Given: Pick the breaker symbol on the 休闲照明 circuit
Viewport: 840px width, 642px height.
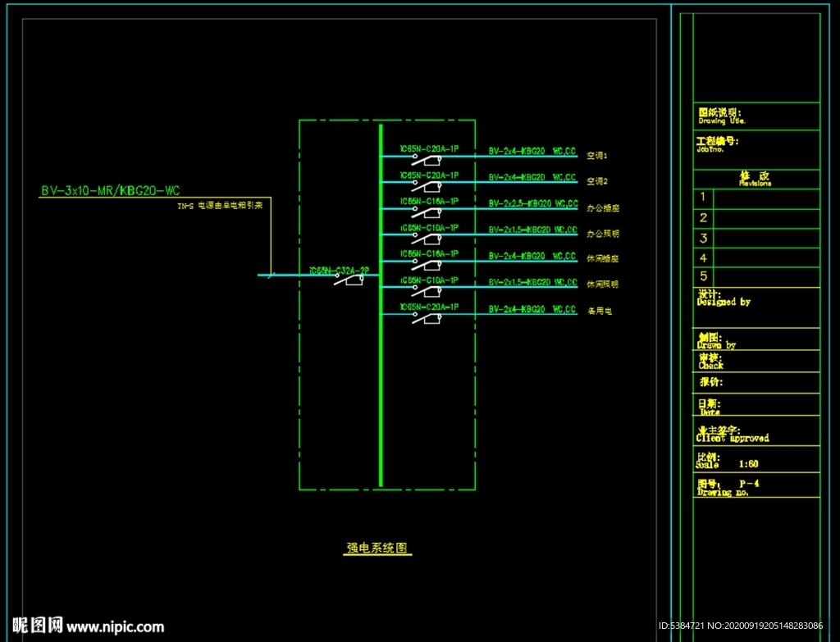Looking at the screenshot, I should point(427,291).
